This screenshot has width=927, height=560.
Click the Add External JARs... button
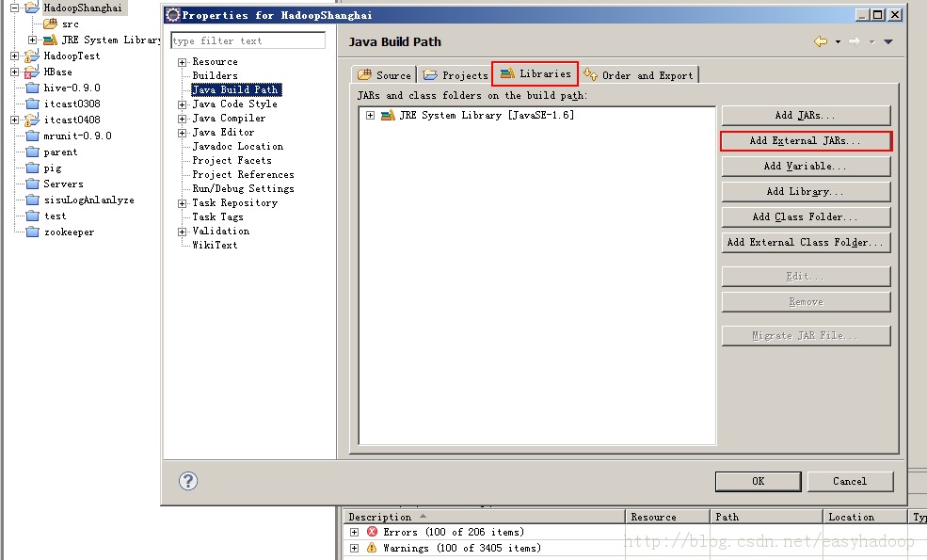[x=806, y=141]
